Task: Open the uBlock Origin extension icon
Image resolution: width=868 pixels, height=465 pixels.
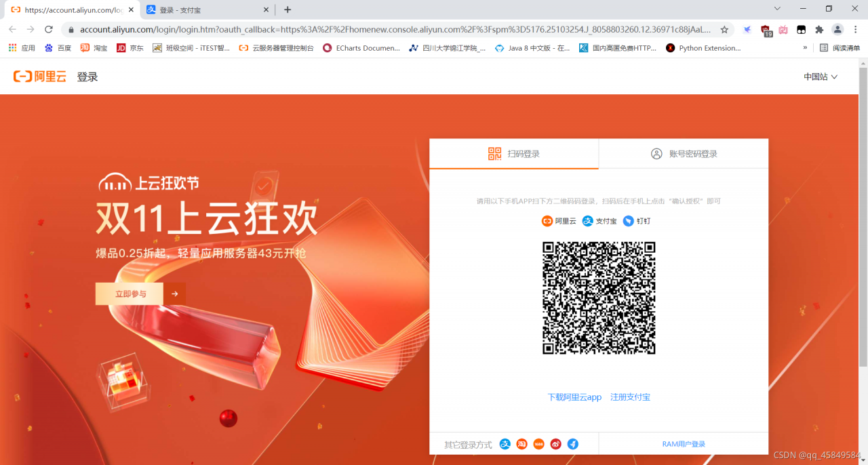Action: point(766,30)
